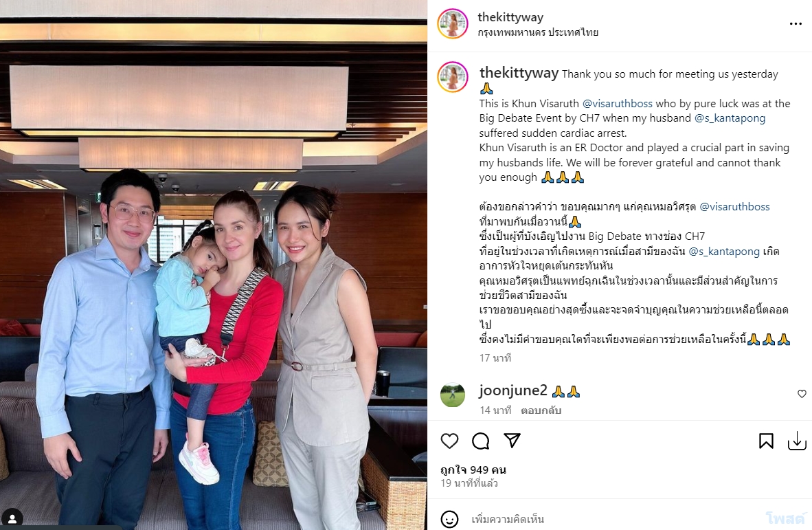Open the emoji picker smiley icon
Image resolution: width=812 pixels, height=530 pixels.
(449, 519)
